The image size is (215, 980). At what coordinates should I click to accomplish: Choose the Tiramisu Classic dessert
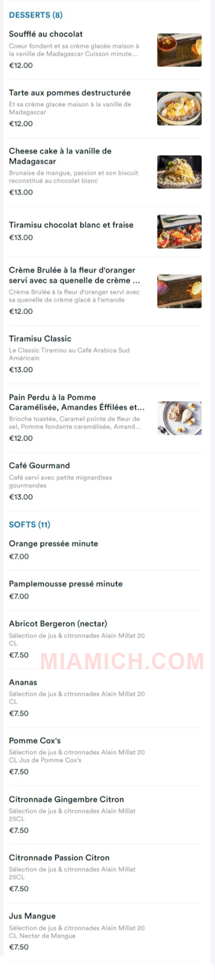tap(105, 354)
